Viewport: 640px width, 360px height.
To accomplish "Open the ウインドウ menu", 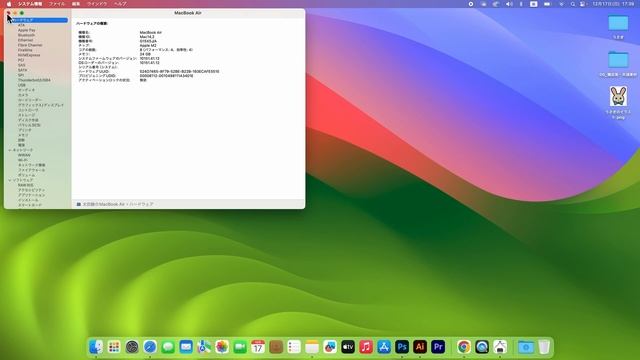I will (97, 4).
